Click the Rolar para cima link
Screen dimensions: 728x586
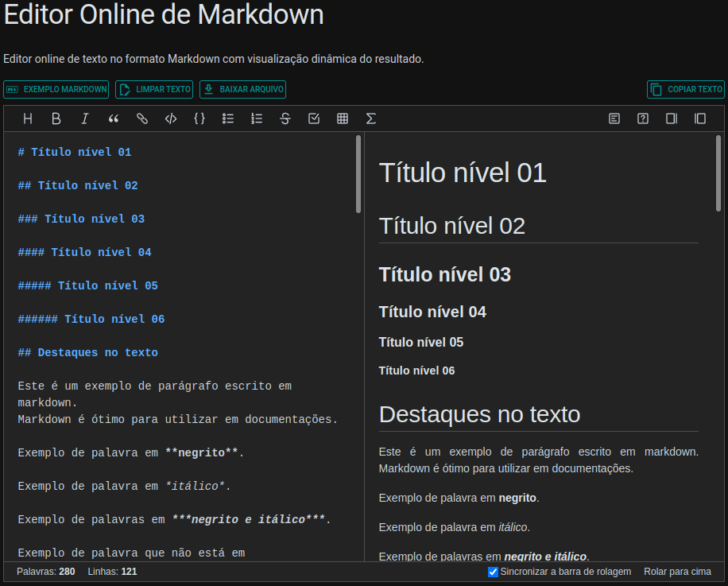click(680, 571)
